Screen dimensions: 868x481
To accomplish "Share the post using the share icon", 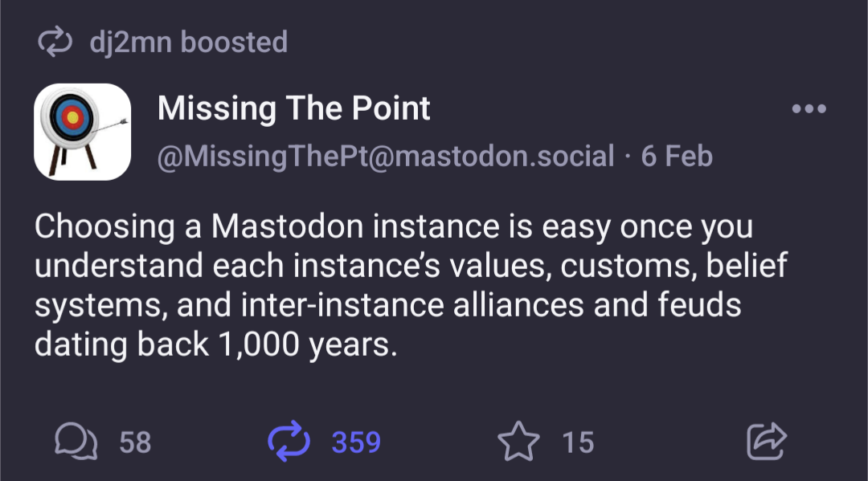I will click(x=767, y=441).
